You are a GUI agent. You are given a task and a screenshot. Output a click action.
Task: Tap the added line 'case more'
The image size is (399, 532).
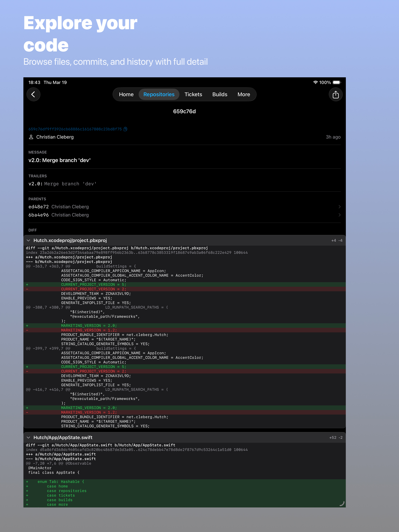pos(57,504)
